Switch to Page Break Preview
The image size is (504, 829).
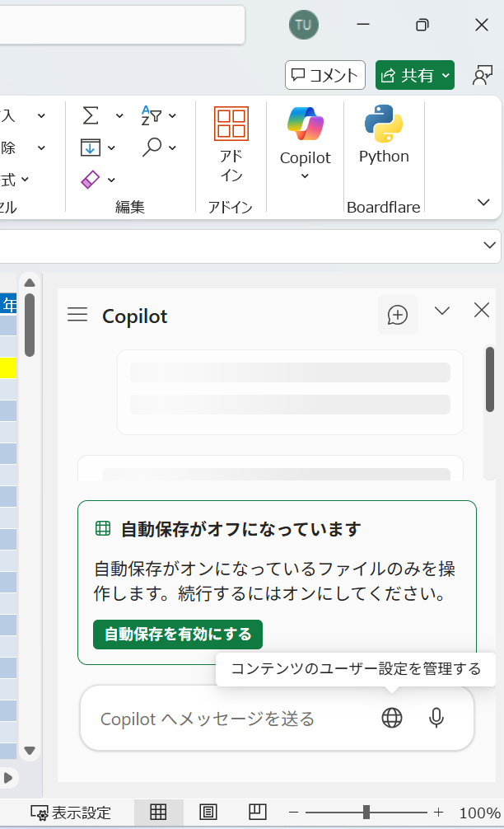[x=258, y=813]
